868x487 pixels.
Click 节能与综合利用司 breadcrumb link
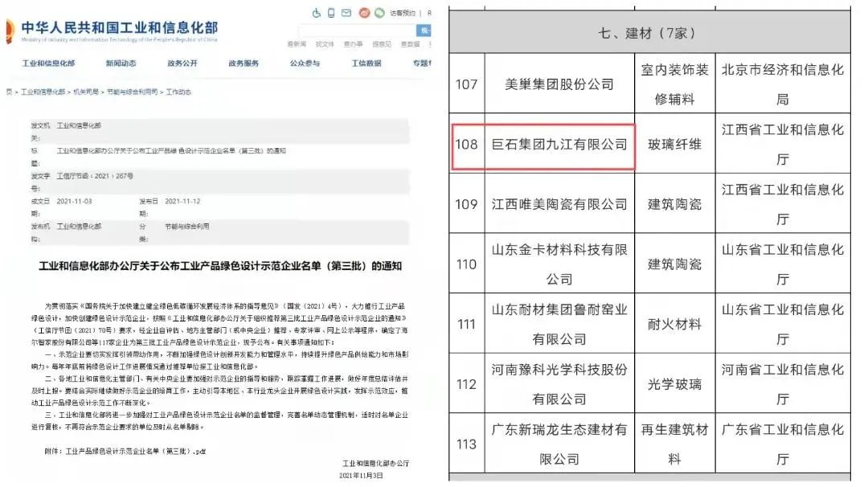point(132,92)
